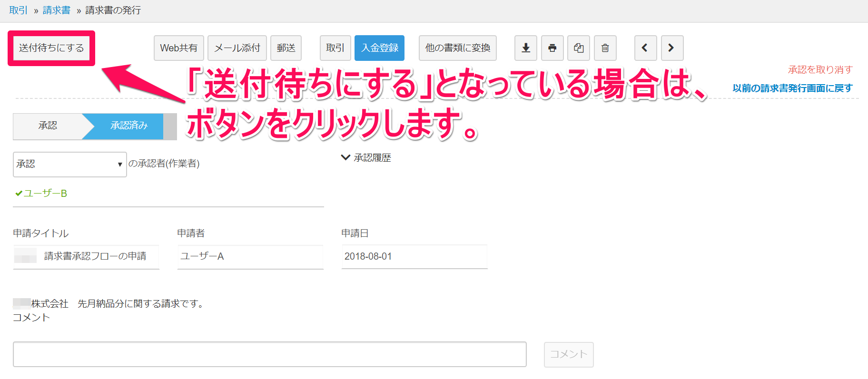Delete invoice with trash icon
868x379 pixels.
pos(605,48)
